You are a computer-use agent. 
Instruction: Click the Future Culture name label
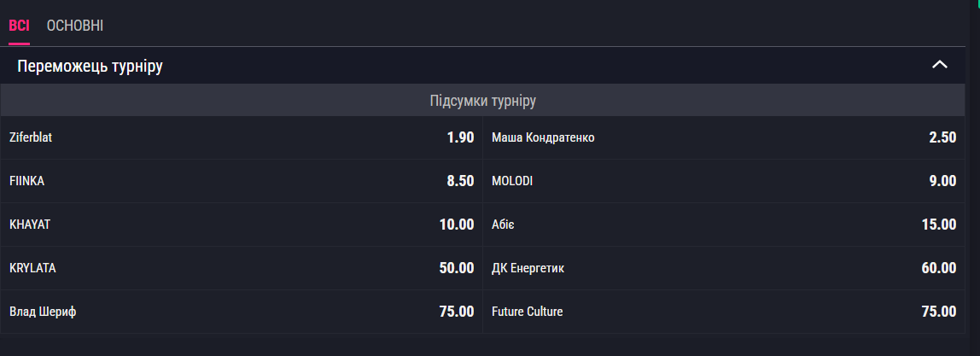pyautogui.click(x=528, y=312)
